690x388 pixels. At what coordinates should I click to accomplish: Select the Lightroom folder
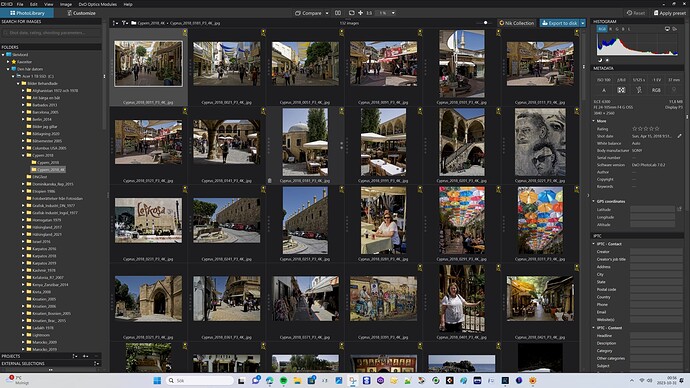(x=38, y=335)
